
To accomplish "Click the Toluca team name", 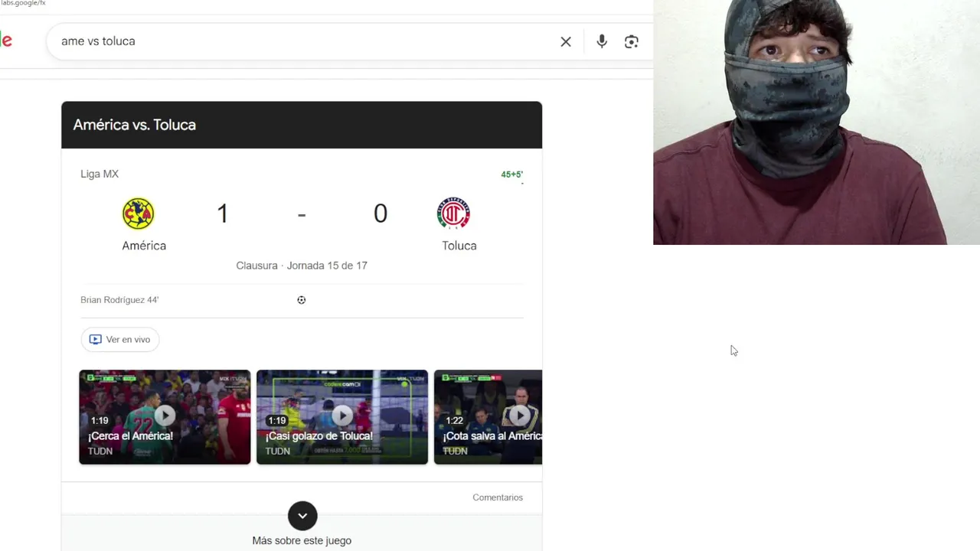I will pyautogui.click(x=459, y=246).
